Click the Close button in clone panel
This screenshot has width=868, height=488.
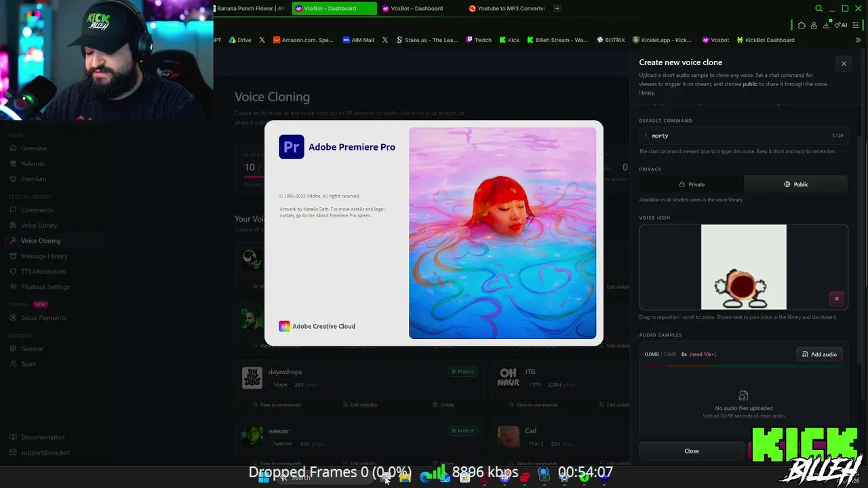click(x=692, y=451)
